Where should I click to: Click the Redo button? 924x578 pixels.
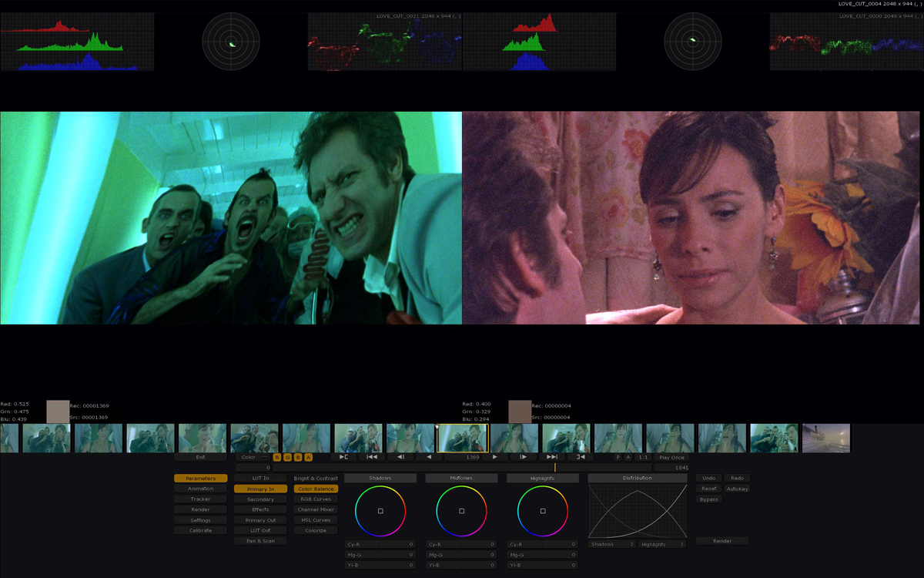pos(737,479)
